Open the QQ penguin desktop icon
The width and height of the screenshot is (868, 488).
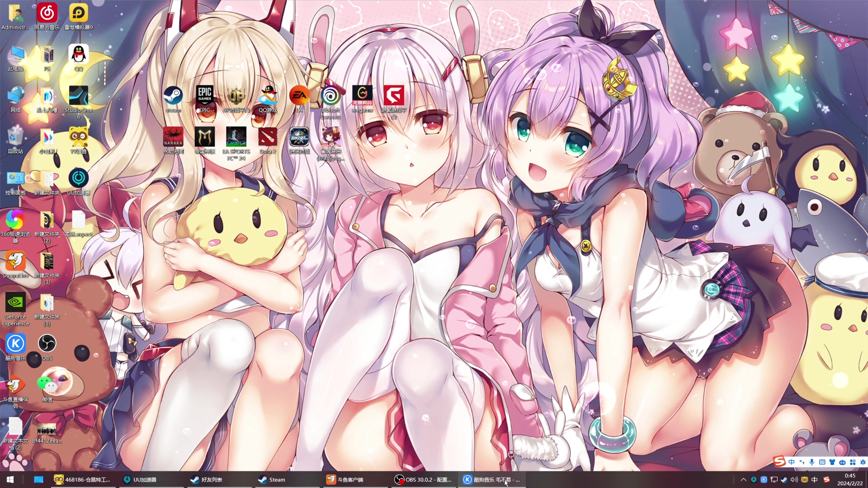click(79, 55)
